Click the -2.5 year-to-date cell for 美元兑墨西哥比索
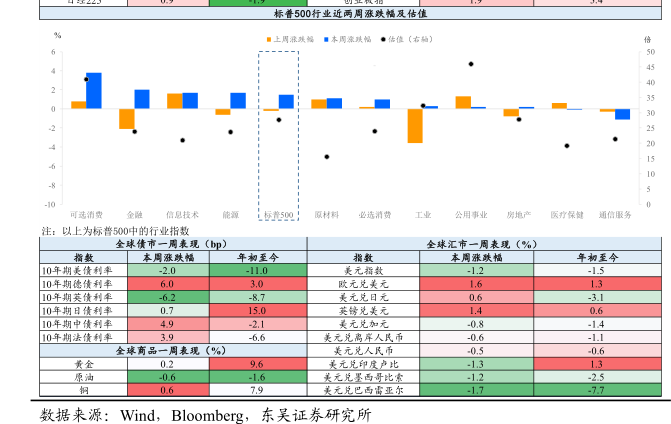671x424 pixels. click(597, 377)
